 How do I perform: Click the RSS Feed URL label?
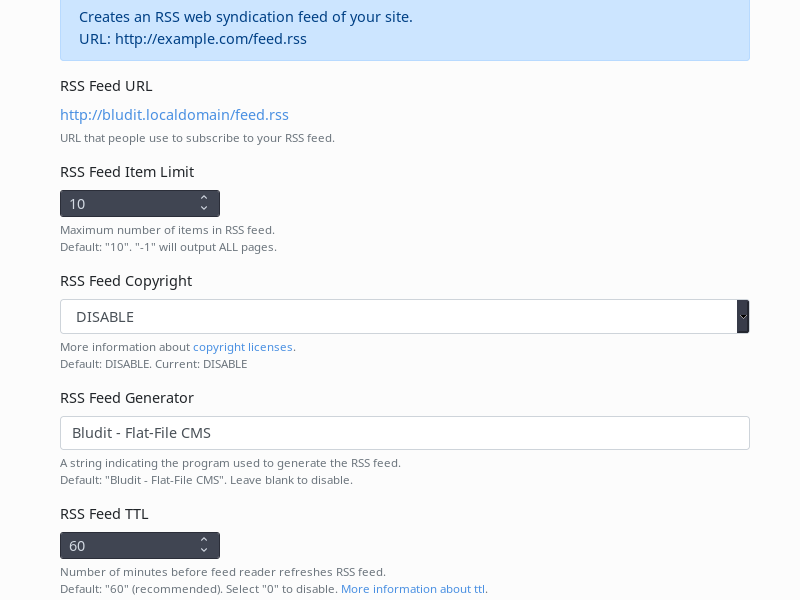(106, 86)
